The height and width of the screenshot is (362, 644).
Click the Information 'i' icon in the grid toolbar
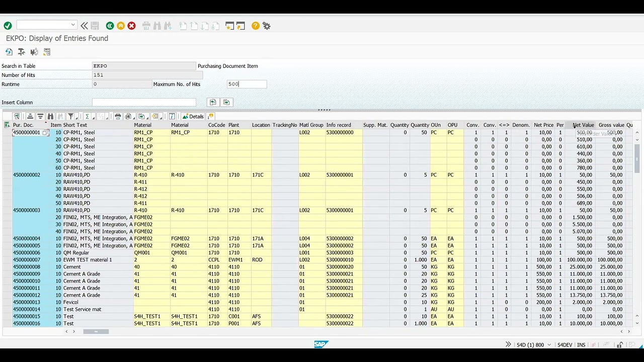point(172,116)
